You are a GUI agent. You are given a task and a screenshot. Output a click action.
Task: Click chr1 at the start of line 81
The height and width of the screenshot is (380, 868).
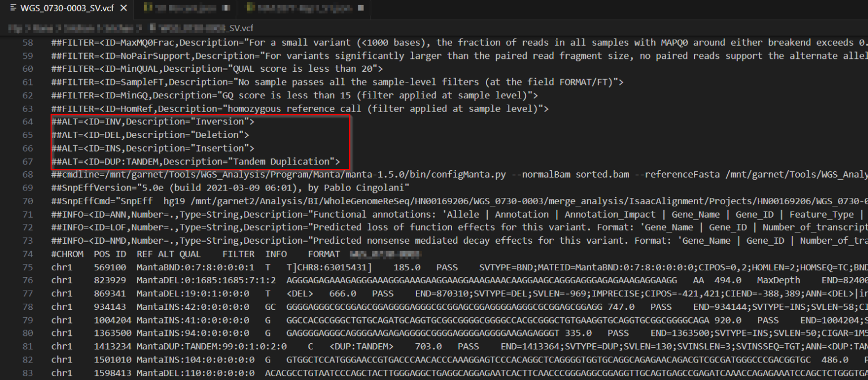point(62,346)
